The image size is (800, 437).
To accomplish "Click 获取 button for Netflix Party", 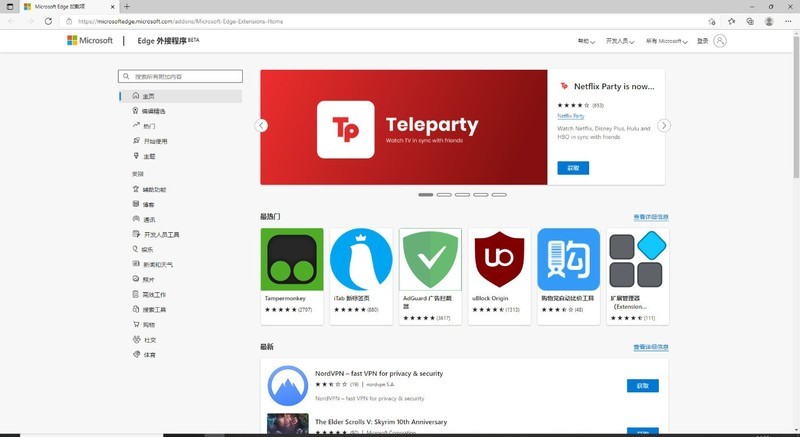I will [573, 168].
